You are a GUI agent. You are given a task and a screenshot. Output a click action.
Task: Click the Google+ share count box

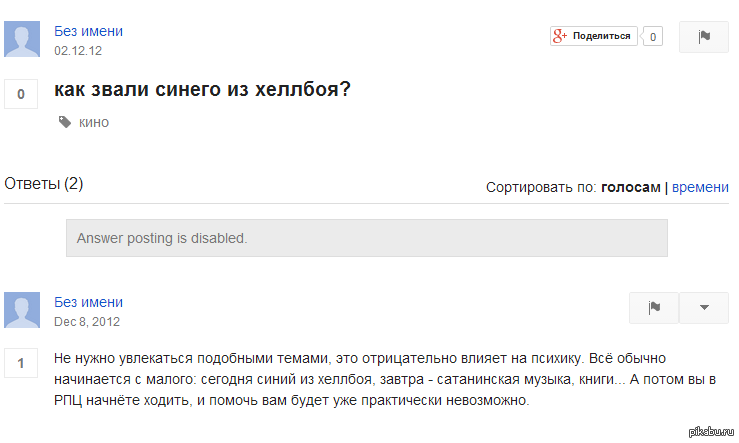[x=653, y=37]
